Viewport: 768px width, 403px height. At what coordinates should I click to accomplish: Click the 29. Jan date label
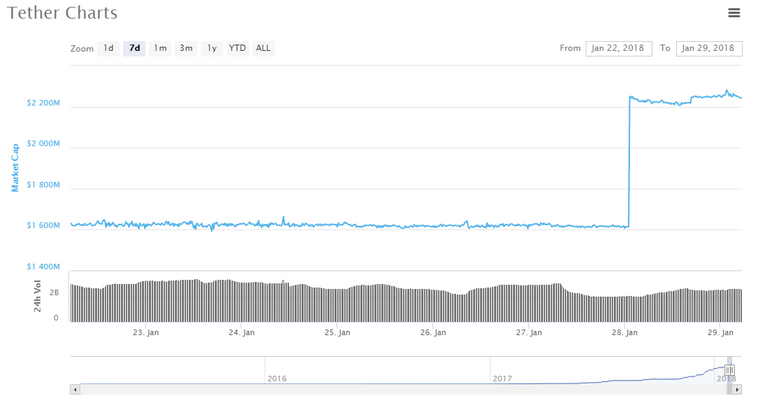pos(720,332)
